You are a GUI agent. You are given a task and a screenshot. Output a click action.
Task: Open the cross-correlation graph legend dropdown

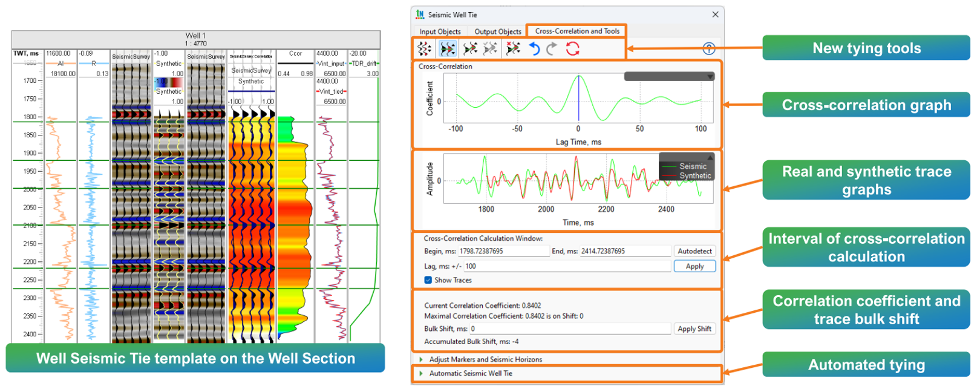(x=710, y=77)
